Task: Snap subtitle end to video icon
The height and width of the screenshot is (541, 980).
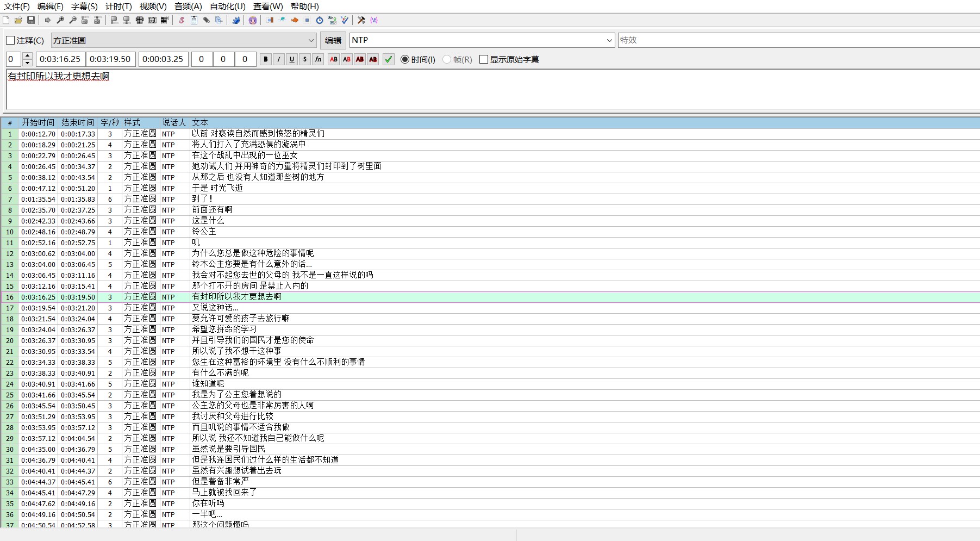Action: click(127, 20)
